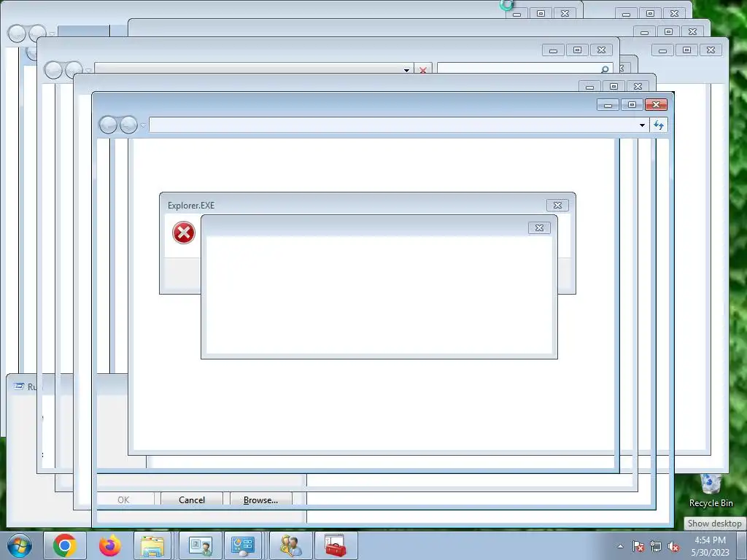Image resolution: width=747 pixels, height=560 pixels.
Task: Show hidden system tray icons
Action: point(620,546)
